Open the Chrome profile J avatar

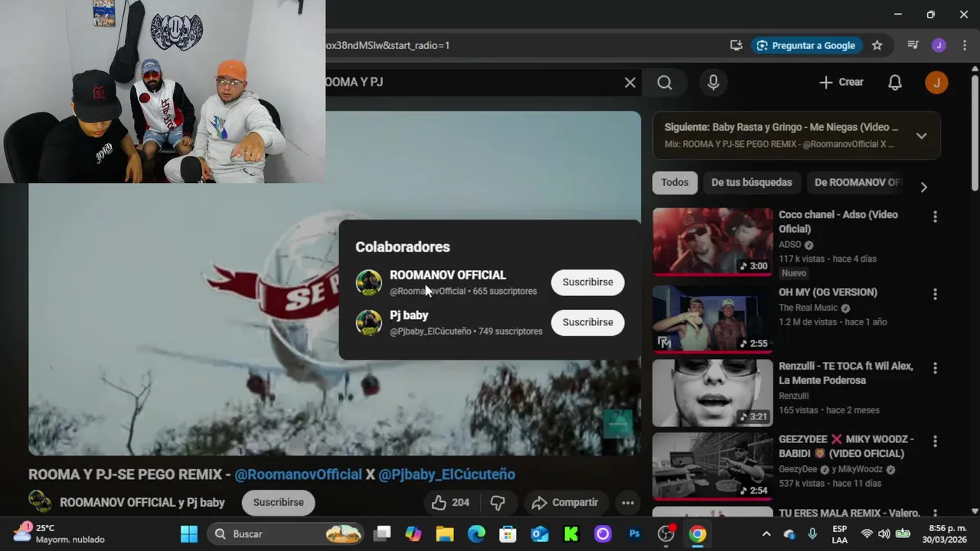pos(939,45)
